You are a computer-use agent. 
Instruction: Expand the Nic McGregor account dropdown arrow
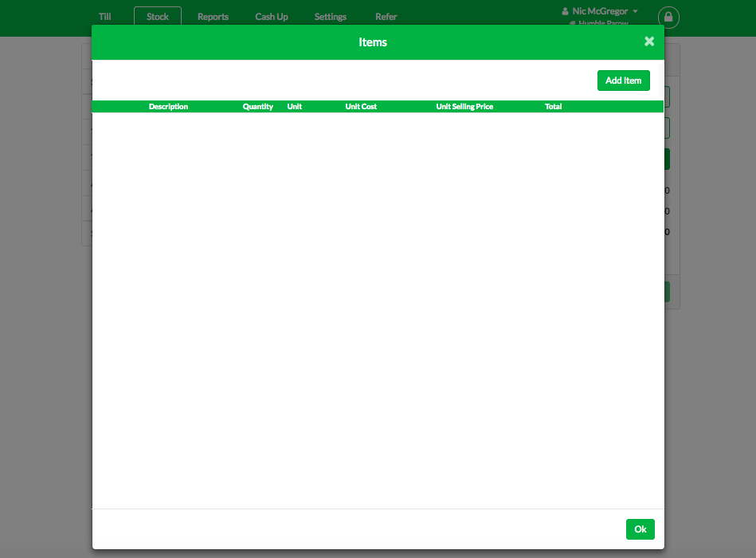[x=635, y=11]
